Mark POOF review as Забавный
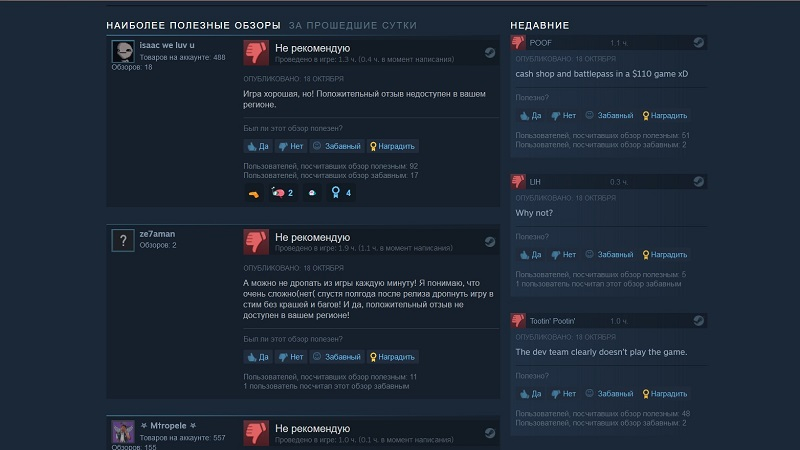 pos(609,116)
